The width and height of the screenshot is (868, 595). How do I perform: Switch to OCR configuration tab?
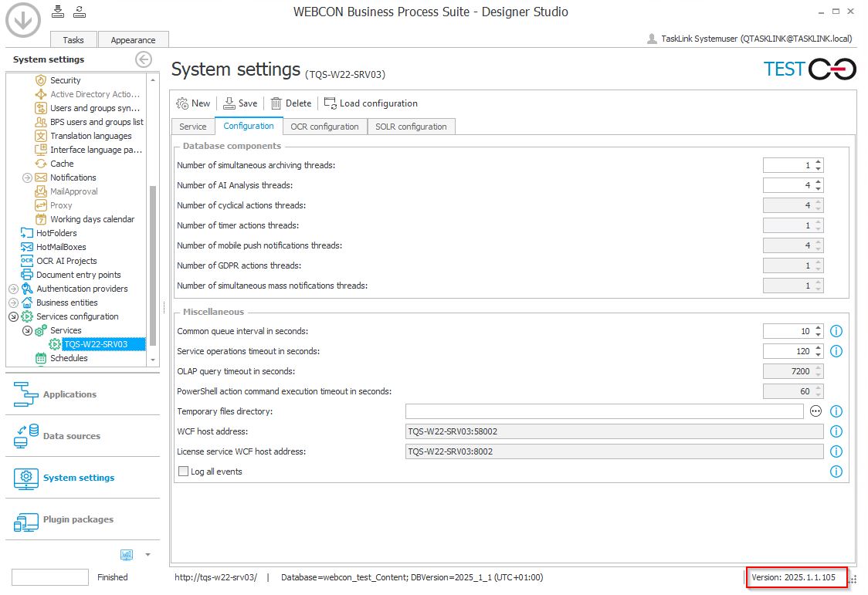(x=324, y=127)
